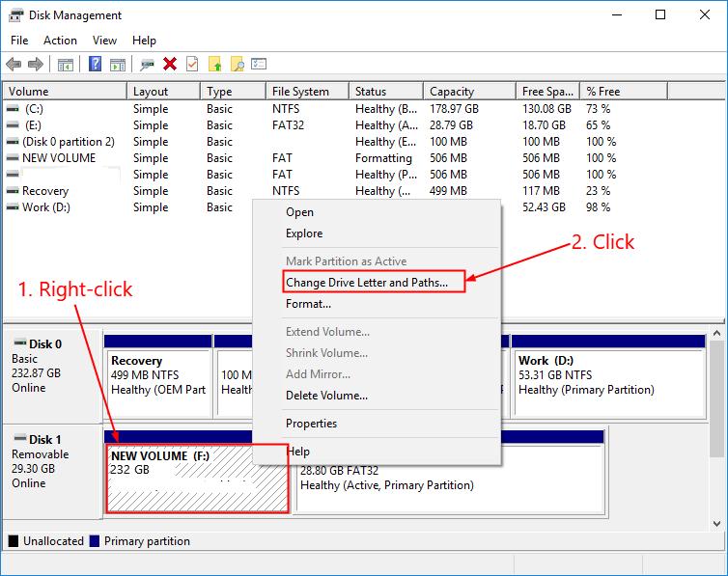Click the graphical view scrollbar up arrow
Screen dimensions: 728x576
(x=716, y=333)
